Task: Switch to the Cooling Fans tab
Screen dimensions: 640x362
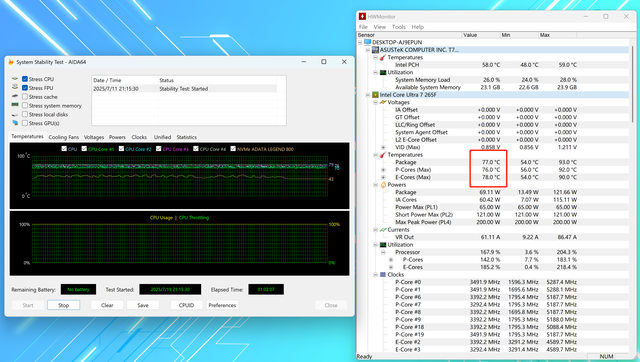Action: click(64, 137)
